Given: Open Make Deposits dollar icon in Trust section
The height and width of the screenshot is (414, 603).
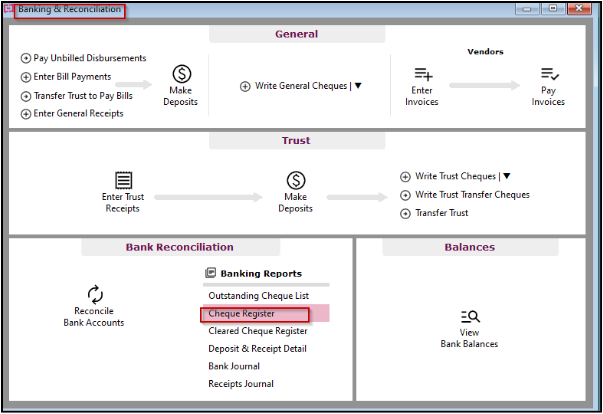Looking at the screenshot, I should click(296, 180).
